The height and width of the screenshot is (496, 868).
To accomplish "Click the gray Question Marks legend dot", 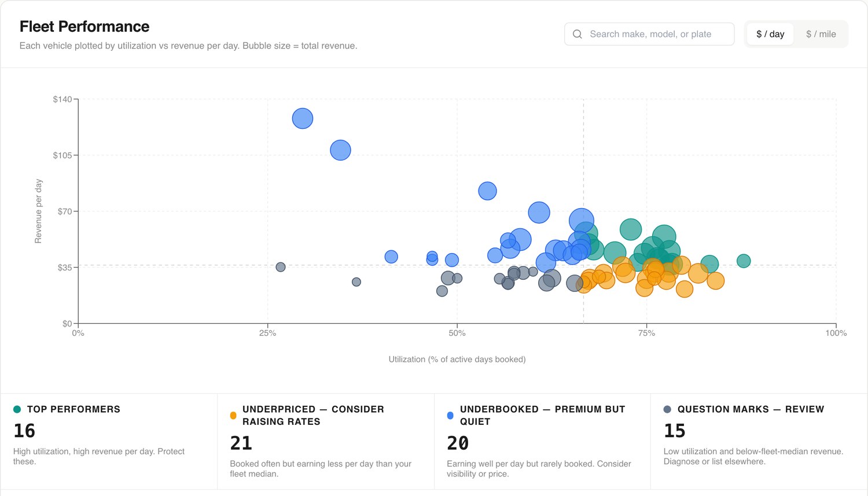I will coord(667,409).
